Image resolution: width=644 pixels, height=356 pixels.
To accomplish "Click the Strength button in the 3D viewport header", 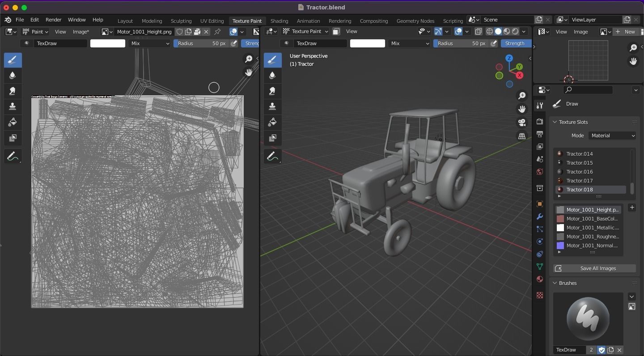I will (x=516, y=43).
